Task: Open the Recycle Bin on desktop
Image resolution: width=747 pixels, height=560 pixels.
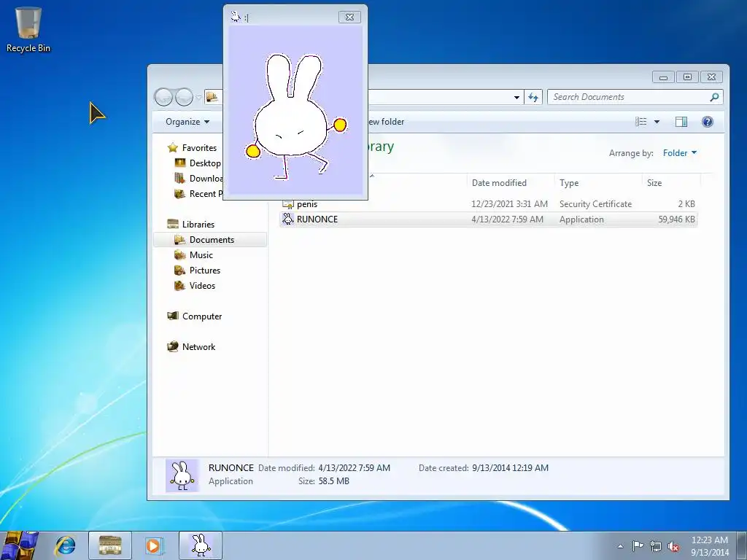Action: pos(28,29)
